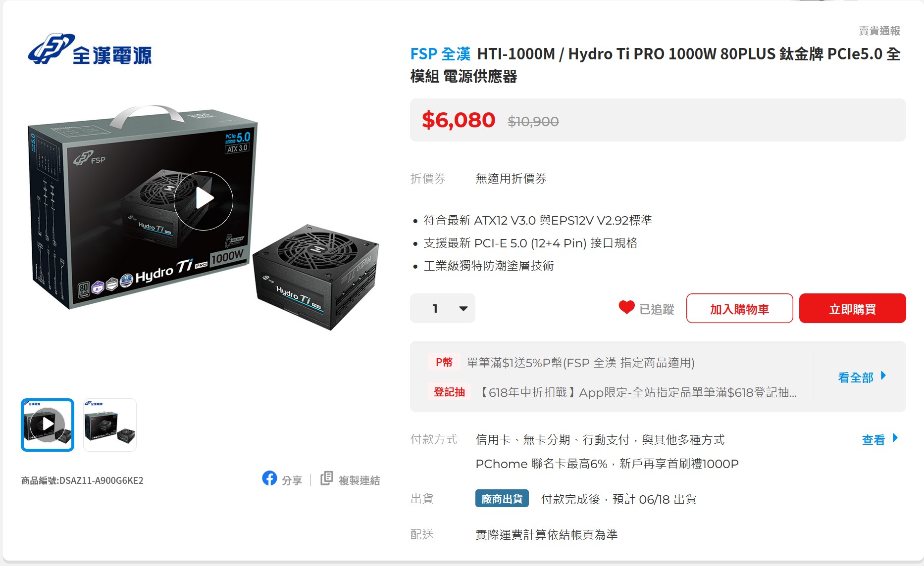Open the FSP 全漢 brand link in title
Image resolution: width=924 pixels, height=566 pixels.
click(x=440, y=54)
